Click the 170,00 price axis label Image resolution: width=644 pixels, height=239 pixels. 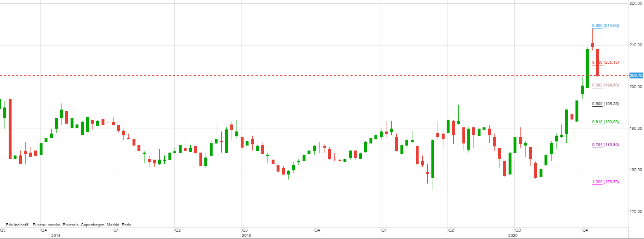636,212
